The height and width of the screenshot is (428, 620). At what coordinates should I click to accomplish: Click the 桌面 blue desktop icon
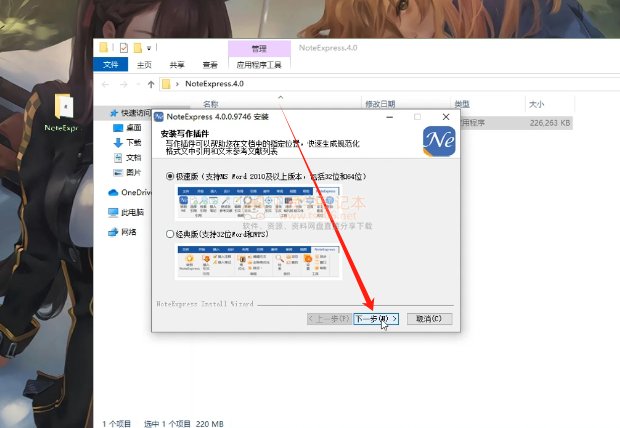(x=118, y=128)
